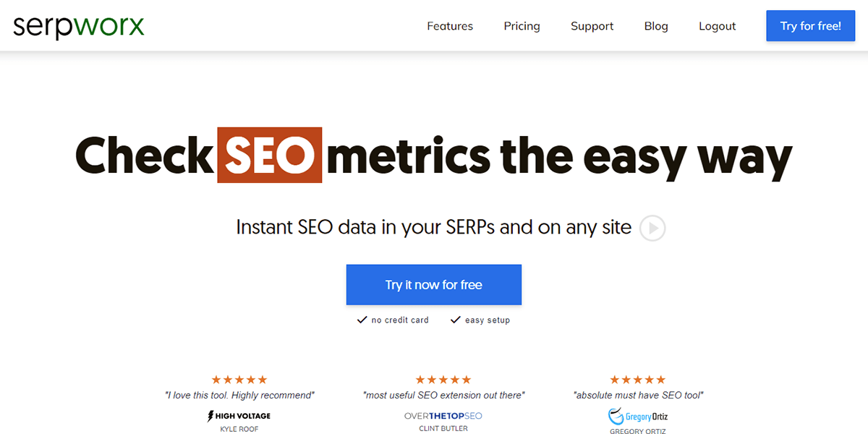Open the Support section
868x434 pixels.
coord(592,25)
